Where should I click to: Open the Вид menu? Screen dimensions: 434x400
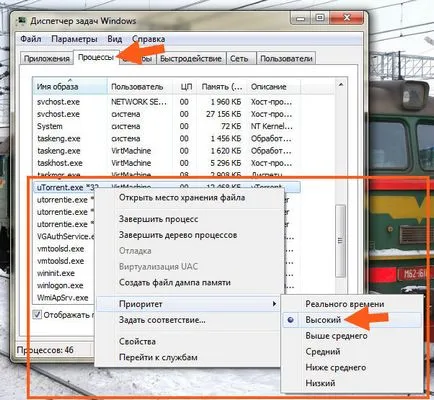[x=114, y=39]
